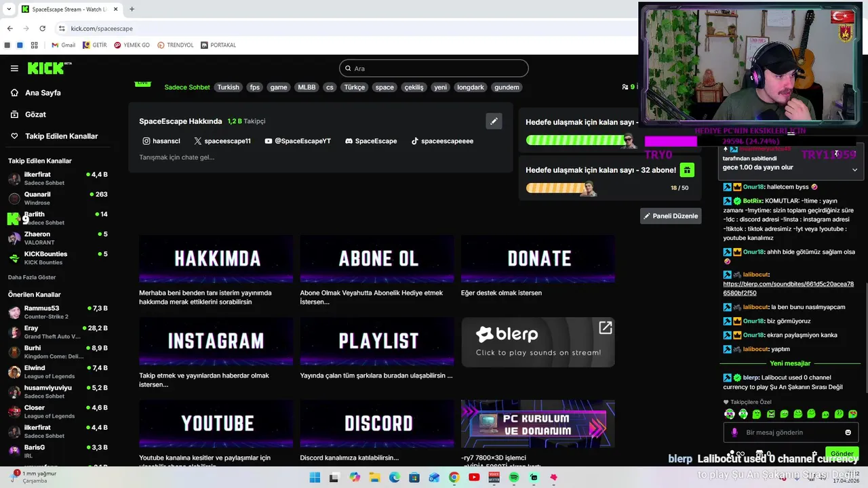Open the blerp soundbites link in chat
The image size is (868, 488).
pos(789,289)
